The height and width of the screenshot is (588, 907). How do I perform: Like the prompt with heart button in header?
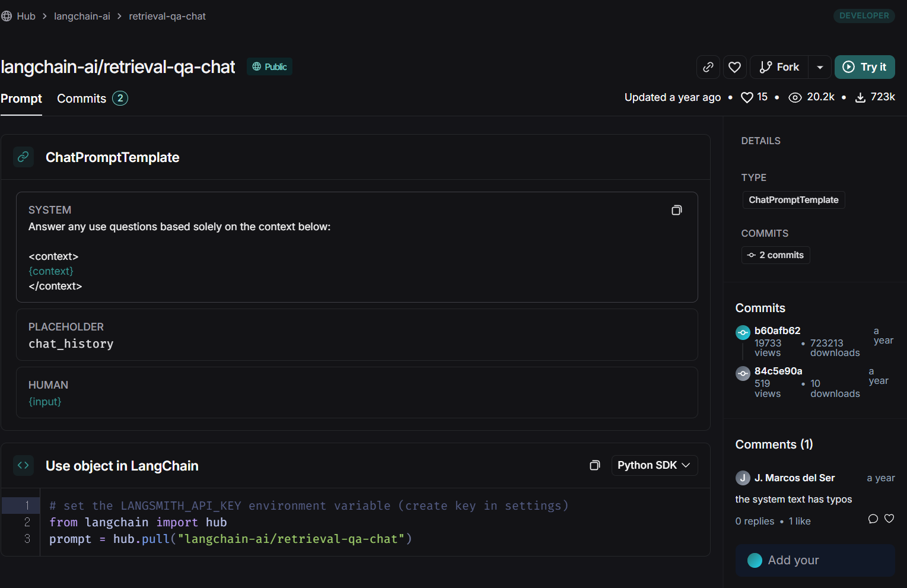734,67
